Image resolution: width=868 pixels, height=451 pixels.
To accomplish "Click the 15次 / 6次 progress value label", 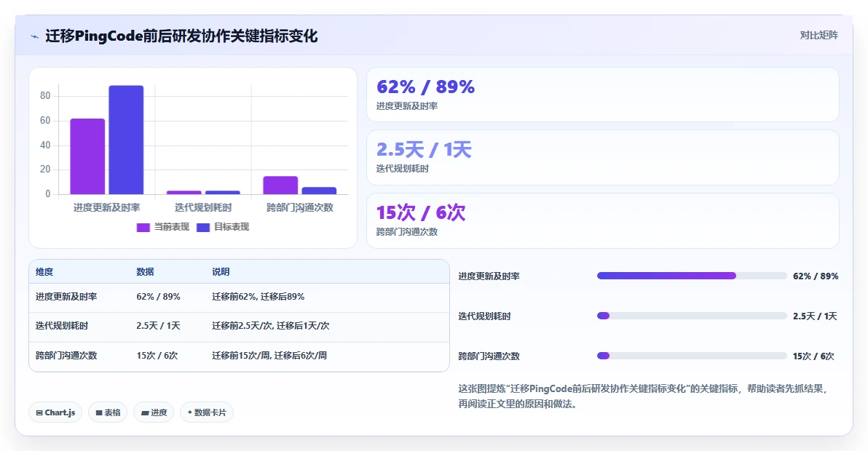I will pyautogui.click(x=813, y=356).
